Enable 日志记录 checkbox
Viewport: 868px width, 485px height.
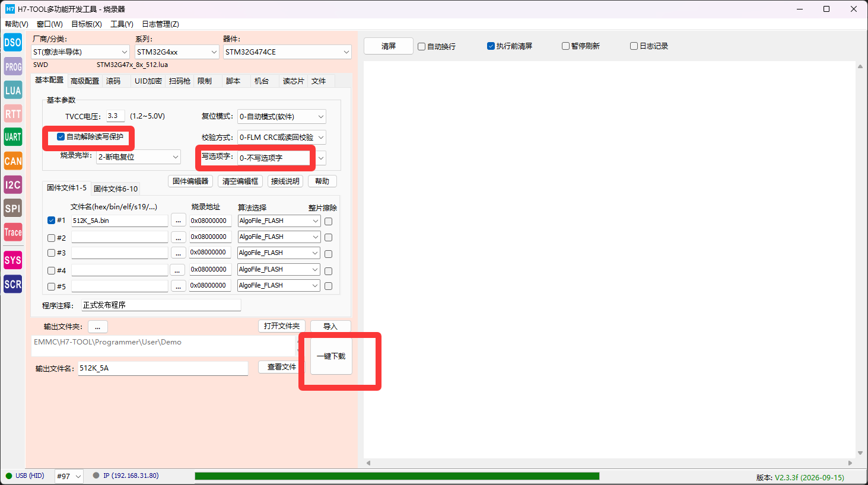634,46
